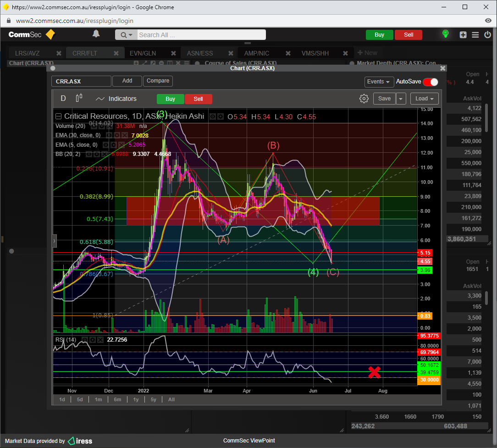Click the Compare button
The image size is (497, 448).
pyautogui.click(x=158, y=81)
